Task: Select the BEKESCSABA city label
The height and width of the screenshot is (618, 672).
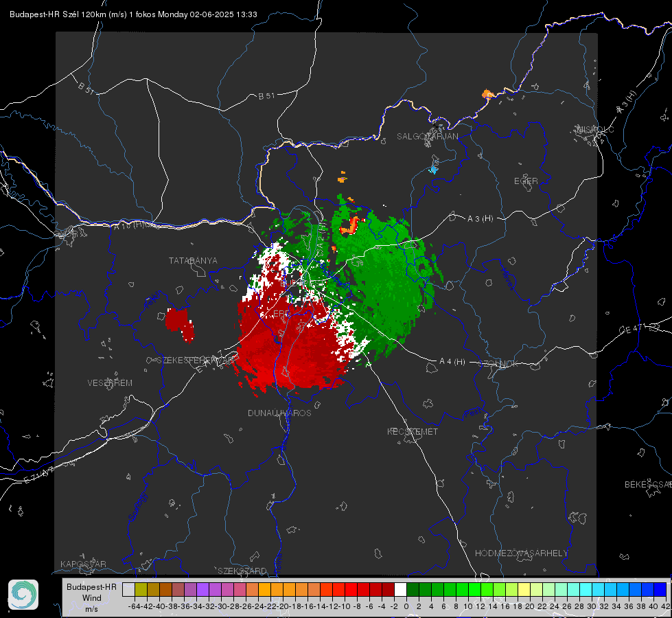Action: [648, 485]
